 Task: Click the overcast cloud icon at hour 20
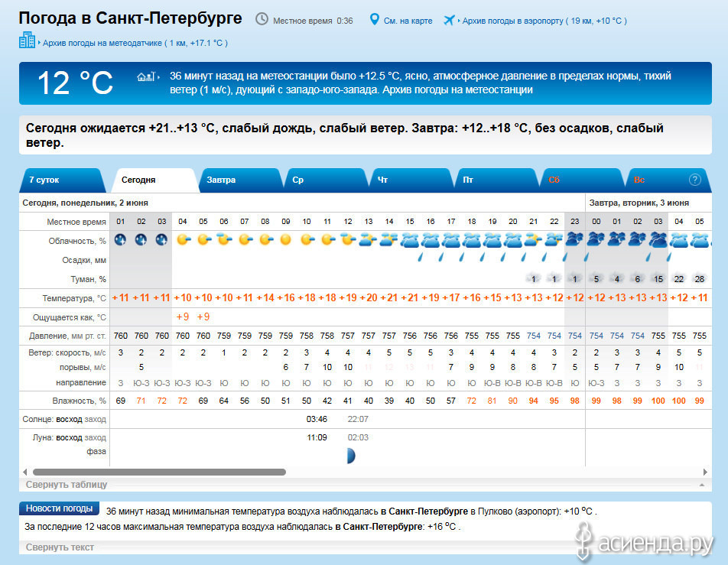(x=513, y=240)
